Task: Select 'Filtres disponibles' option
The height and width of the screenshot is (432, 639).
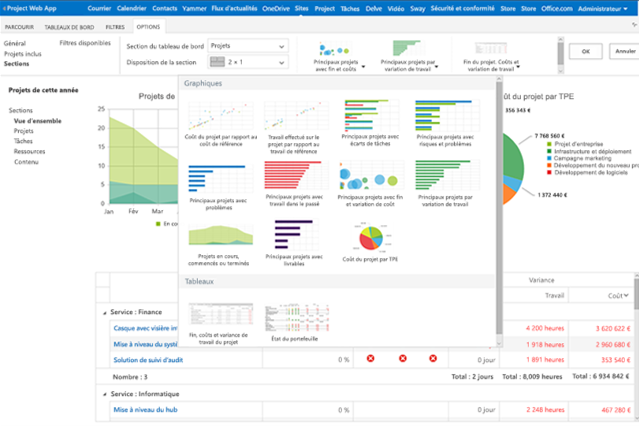Action: click(85, 43)
